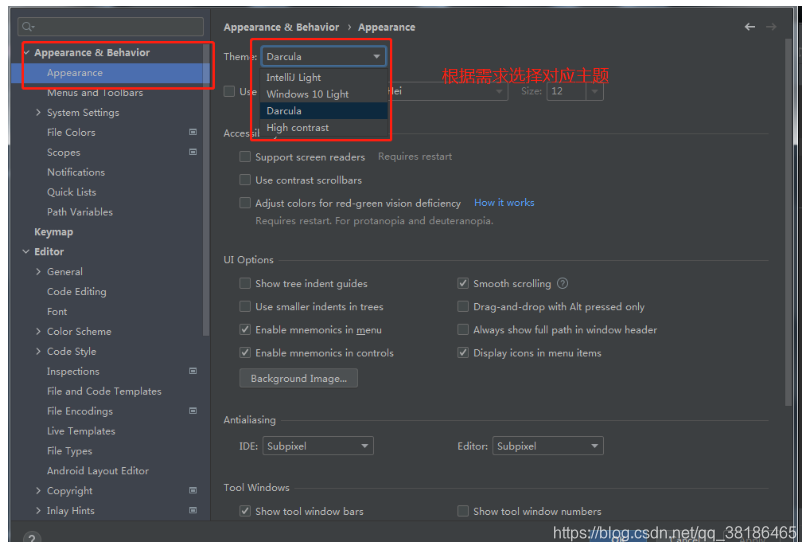Expand the Copyright tree node
Image resolution: width=807 pixels, height=552 pixels.
click(38, 490)
